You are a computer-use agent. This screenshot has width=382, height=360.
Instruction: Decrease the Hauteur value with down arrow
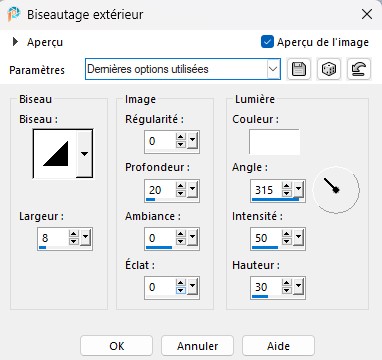tap(286, 290)
